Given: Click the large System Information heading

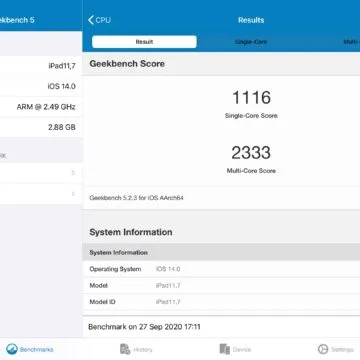Looking at the screenshot, I should click(131, 232).
